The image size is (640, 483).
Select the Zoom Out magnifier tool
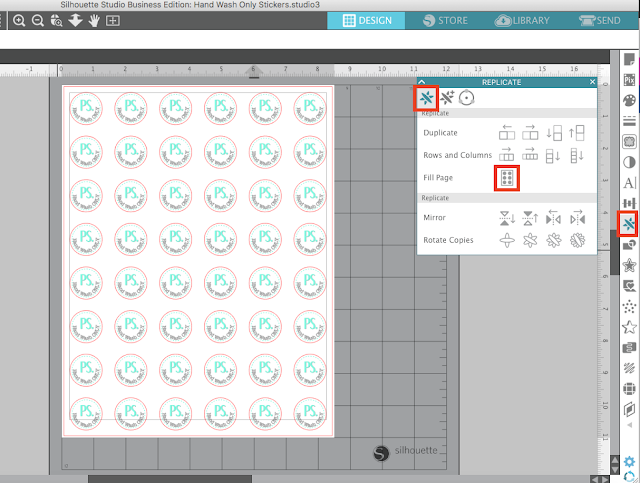38,20
